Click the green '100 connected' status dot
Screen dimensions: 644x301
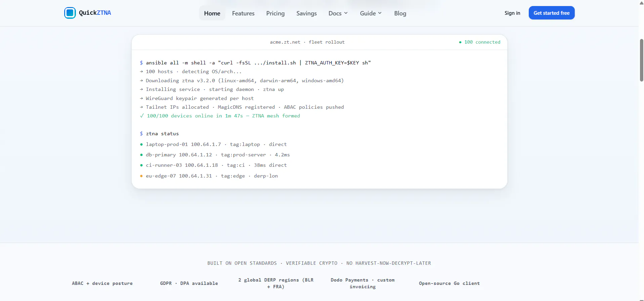460,42
